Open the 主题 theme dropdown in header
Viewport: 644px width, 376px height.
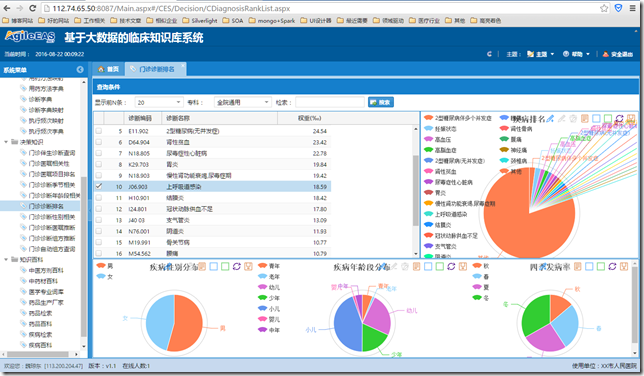click(x=540, y=54)
